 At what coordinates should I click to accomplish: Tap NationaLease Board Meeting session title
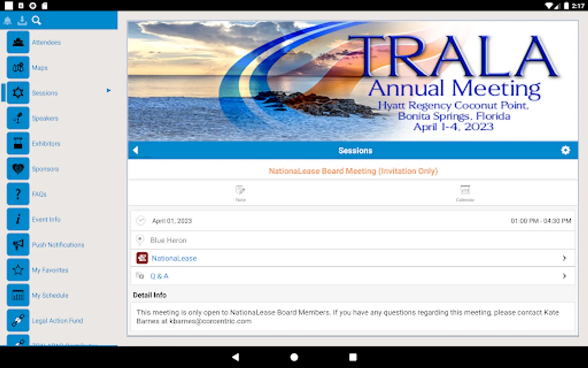(x=353, y=171)
